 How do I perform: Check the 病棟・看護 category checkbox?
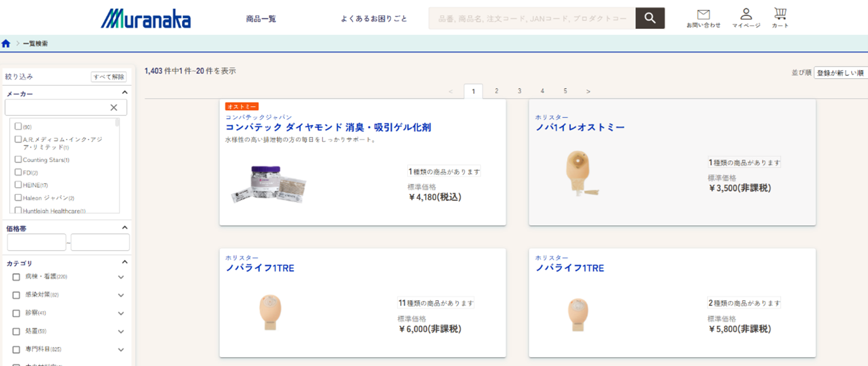pos(15,277)
